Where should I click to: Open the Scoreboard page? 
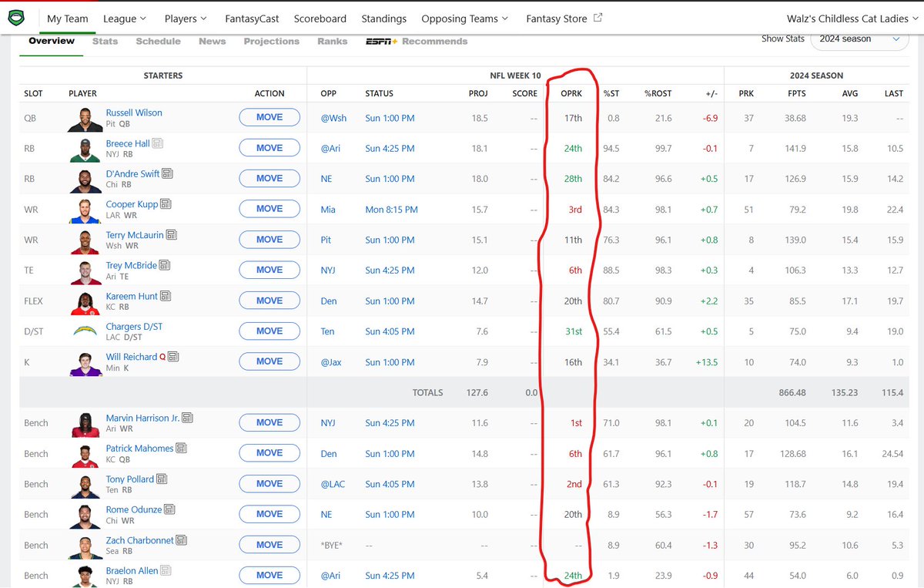(x=320, y=18)
